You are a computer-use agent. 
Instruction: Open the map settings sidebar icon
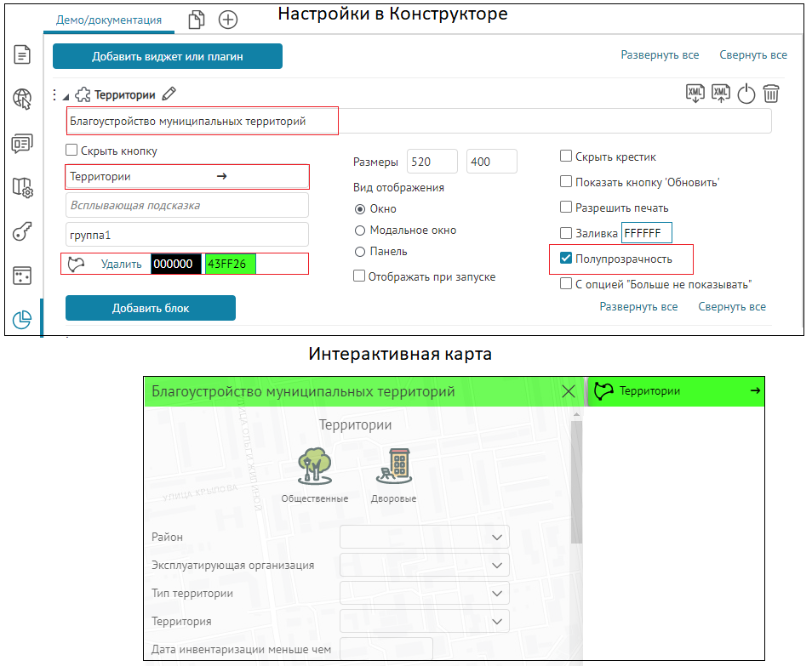click(22, 187)
